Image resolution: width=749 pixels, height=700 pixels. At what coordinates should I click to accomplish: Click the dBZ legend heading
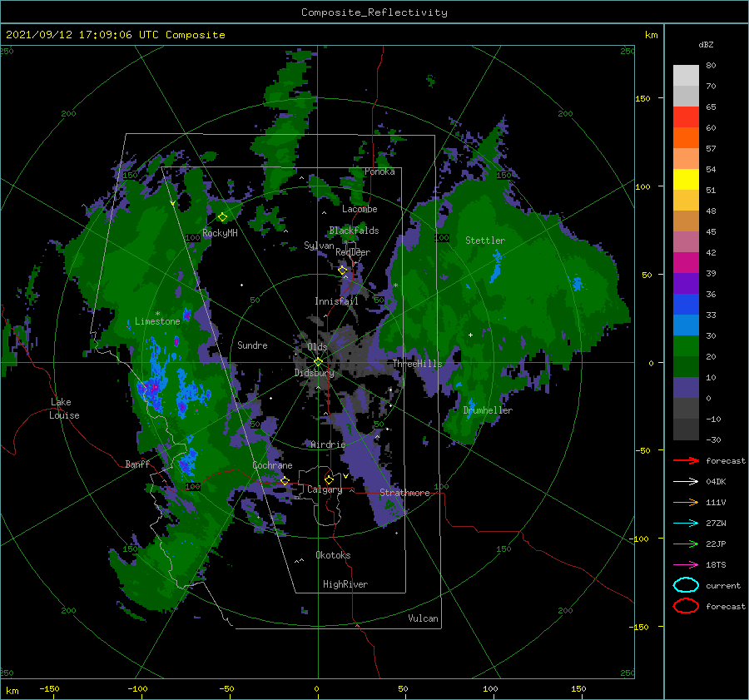[x=706, y=44]
